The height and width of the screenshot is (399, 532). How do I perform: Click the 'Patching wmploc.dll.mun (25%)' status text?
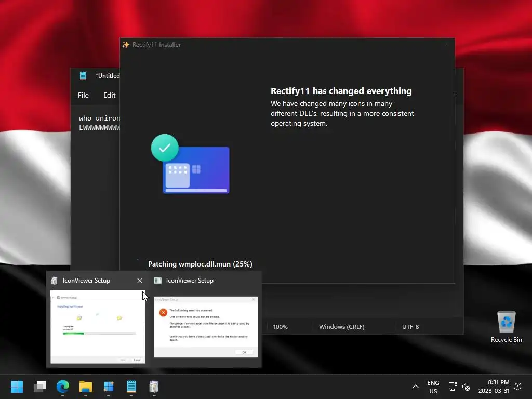pos(200,264)
